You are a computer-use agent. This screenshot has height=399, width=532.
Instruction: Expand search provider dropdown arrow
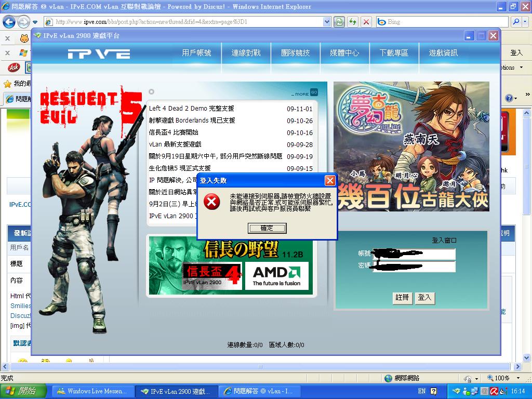click(x=525, y=22)
